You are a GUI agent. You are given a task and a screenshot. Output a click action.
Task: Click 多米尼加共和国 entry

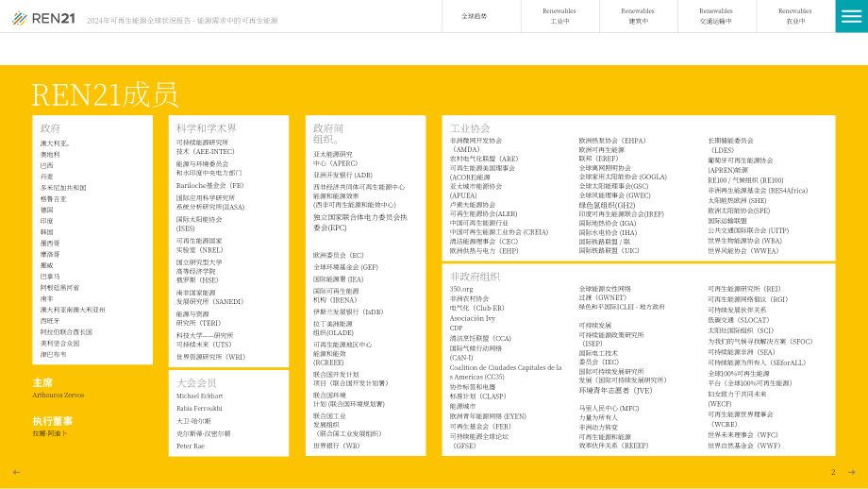click(63, 188)
